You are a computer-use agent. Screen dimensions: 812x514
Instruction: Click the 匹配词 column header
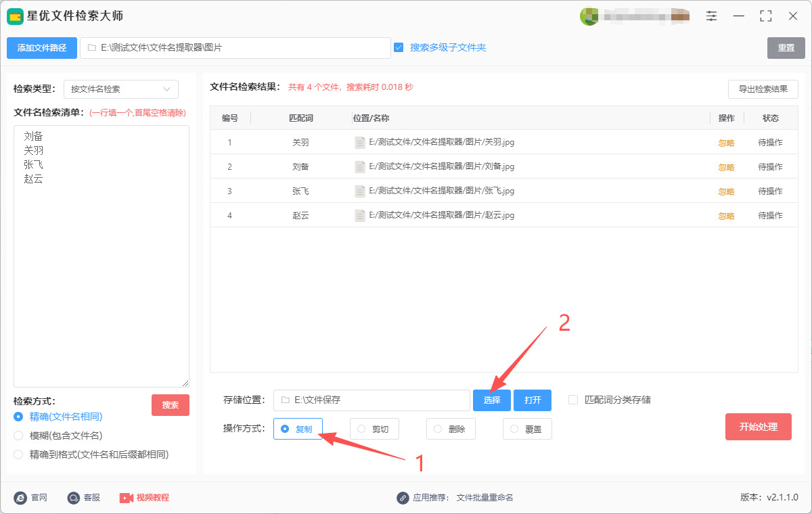[301, 118]
